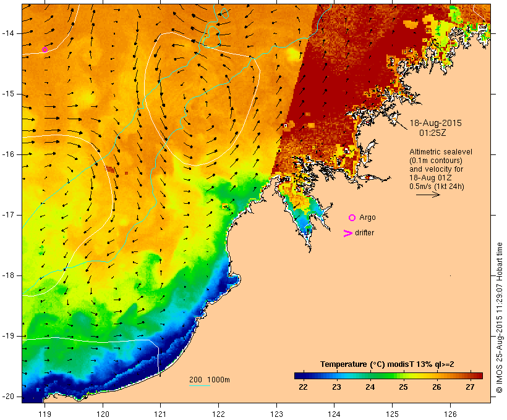Viewport: 507px width, 420px height.
Task: Click the '200 1000m' depth contour label
Action: (x=210, y=380)
